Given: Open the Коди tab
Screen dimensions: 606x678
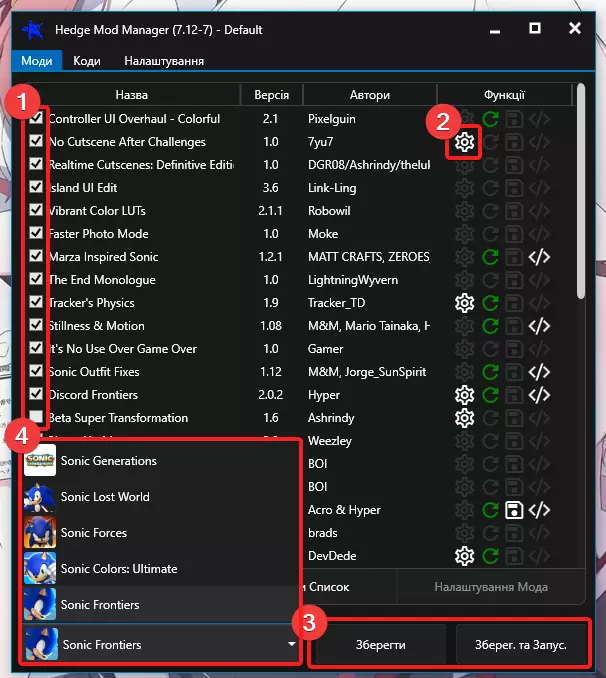Looking at the screenshot, I should click(x=87, y=61).
